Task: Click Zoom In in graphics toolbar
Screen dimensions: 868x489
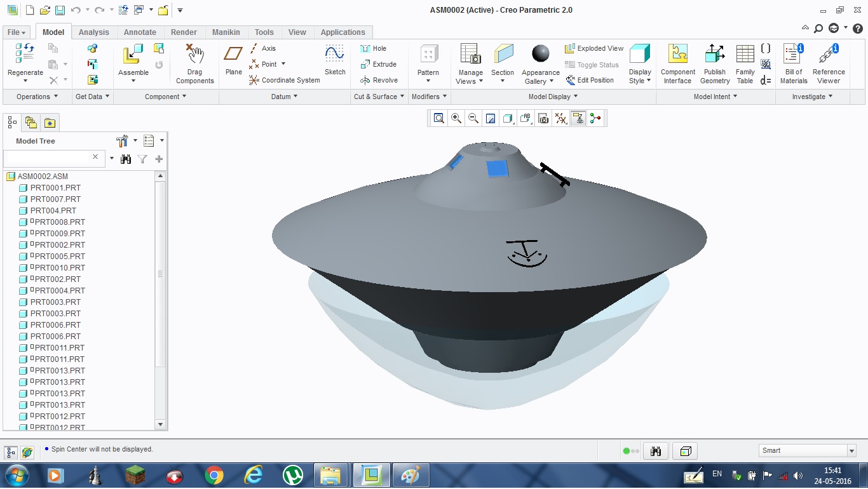Action: (x=456, y=118)
